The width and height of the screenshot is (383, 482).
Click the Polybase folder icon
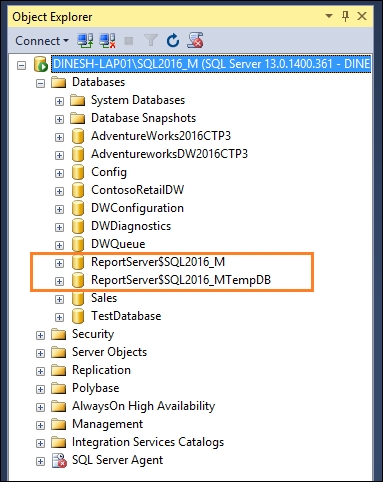pos(59,388)
